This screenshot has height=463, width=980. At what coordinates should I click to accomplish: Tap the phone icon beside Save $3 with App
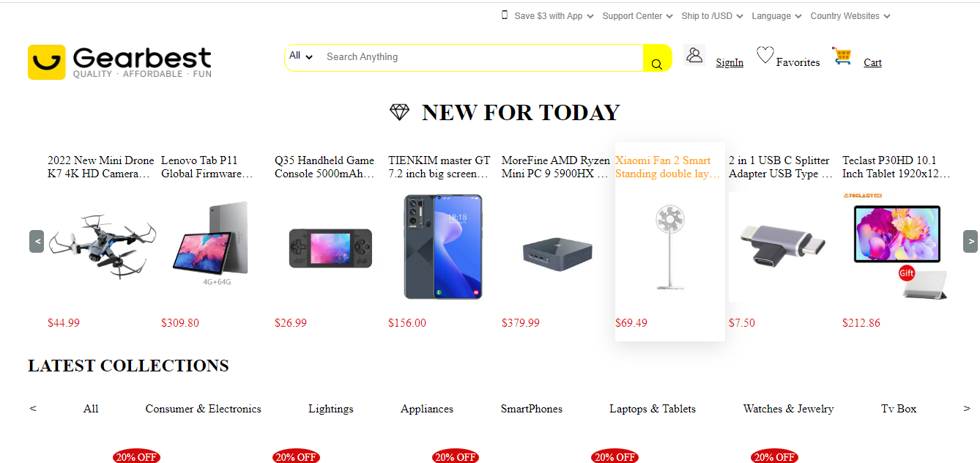(x=505, y=15)
